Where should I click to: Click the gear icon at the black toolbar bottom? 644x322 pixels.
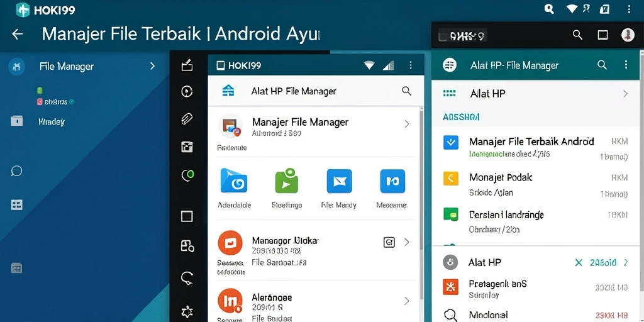click(x=187, y=311)
